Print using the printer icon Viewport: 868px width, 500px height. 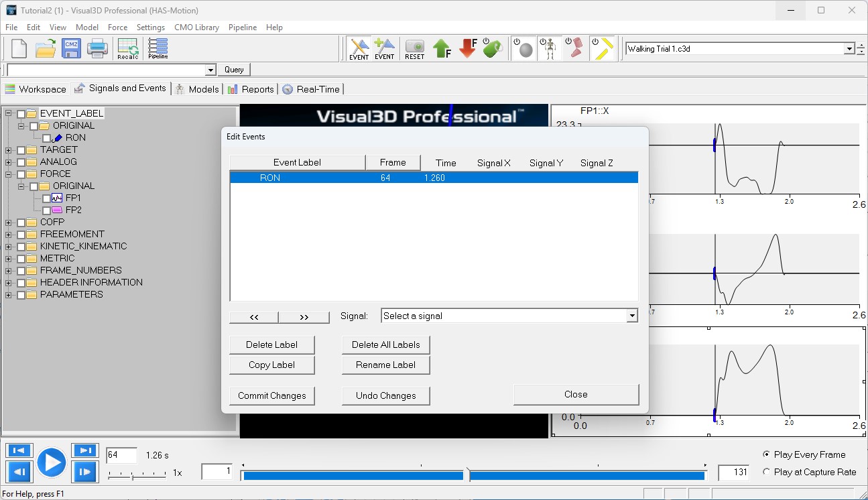click(x=97, y=48)
